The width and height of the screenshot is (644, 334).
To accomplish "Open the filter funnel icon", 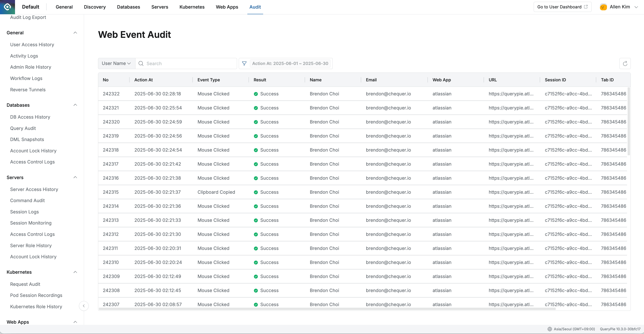I will click(x=244, y=63).
